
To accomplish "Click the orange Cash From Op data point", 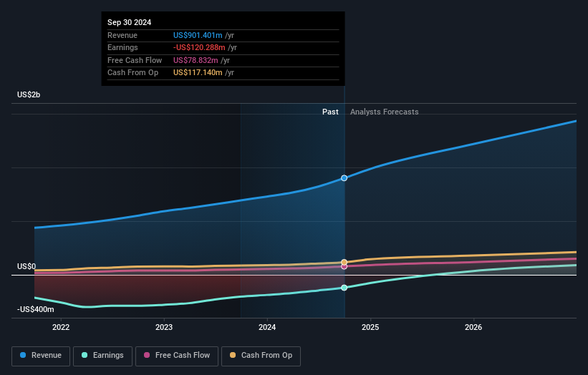I will point(344,262).
